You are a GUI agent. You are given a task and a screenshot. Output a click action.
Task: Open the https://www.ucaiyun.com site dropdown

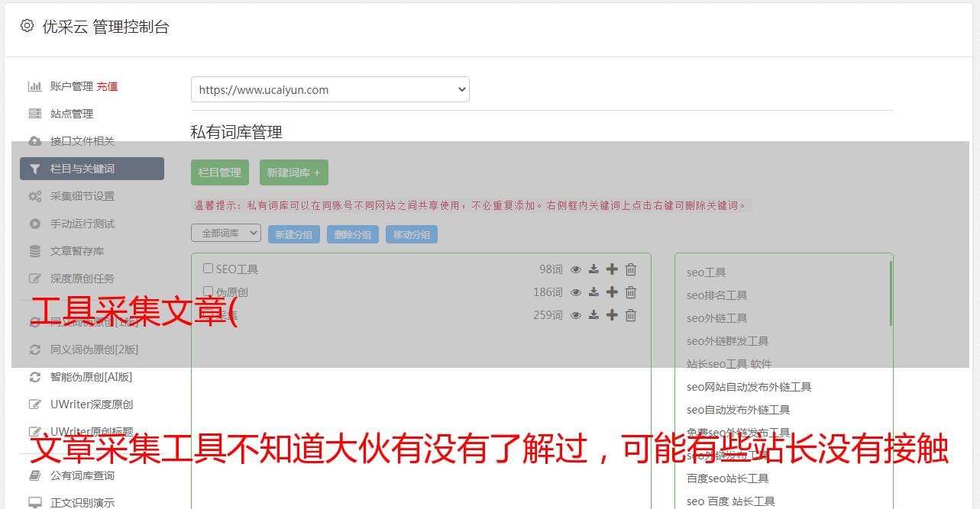pos(330,89)
